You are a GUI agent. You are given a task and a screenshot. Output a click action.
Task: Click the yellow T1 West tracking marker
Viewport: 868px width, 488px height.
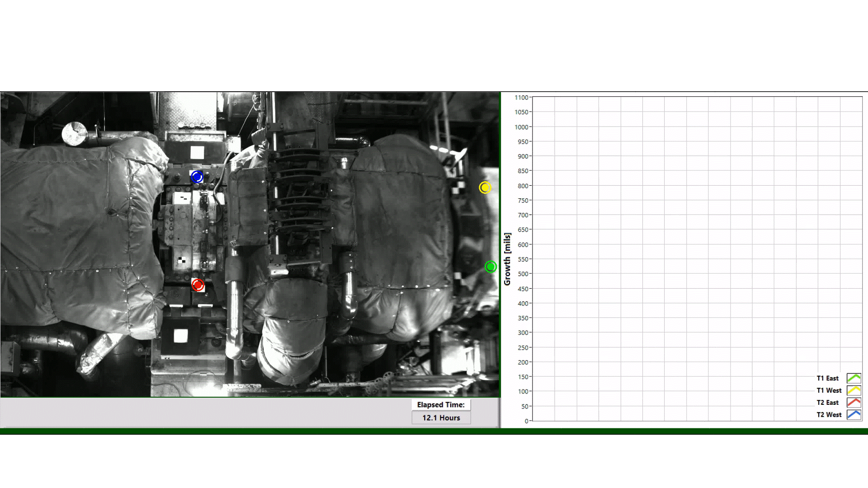click(x=485, y=188)
